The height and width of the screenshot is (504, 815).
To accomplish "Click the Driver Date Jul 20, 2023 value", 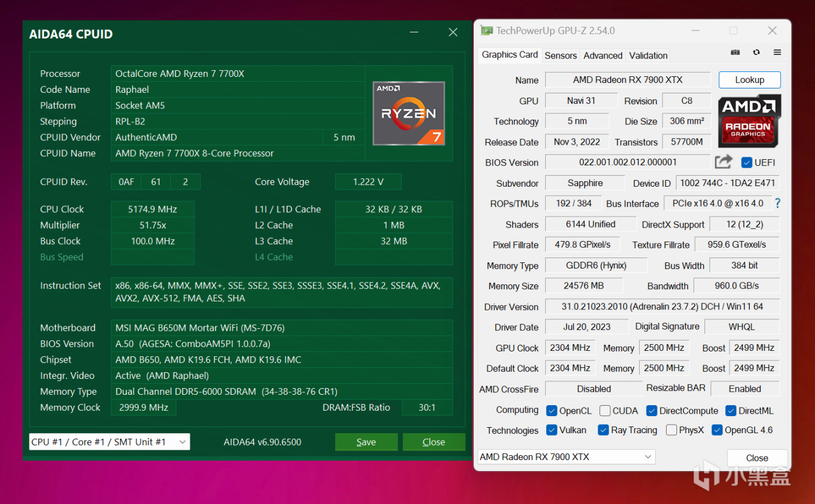I will tap(587, 326).
